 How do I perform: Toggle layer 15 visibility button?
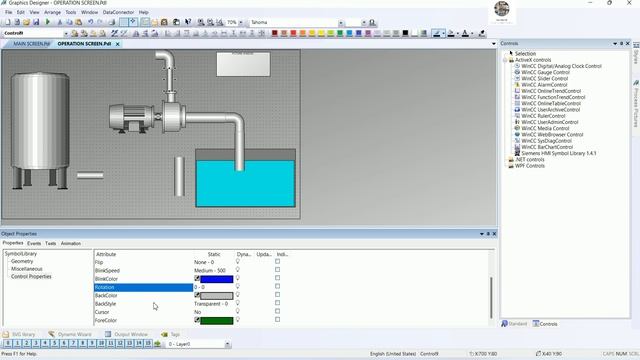[148, 344]
